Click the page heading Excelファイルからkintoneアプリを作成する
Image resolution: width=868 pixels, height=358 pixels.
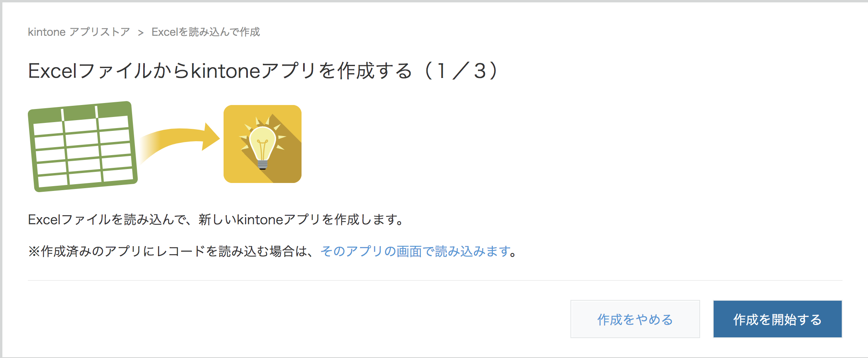pos(220,71)
